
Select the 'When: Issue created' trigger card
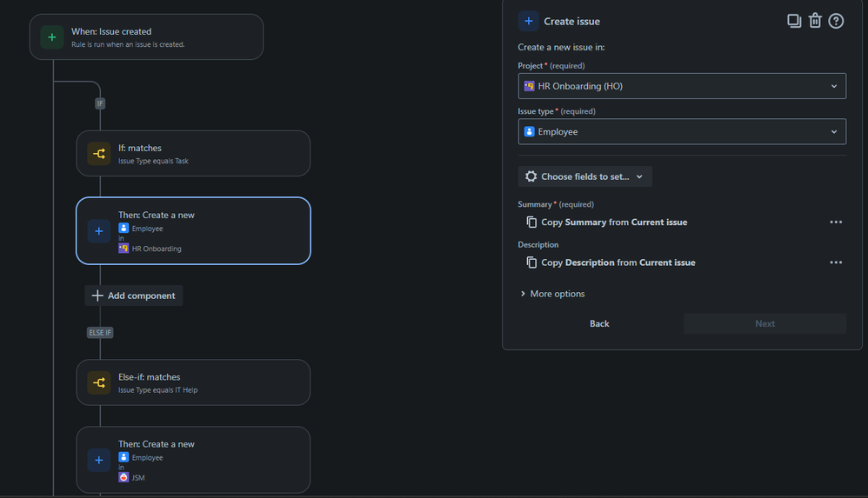146,37
